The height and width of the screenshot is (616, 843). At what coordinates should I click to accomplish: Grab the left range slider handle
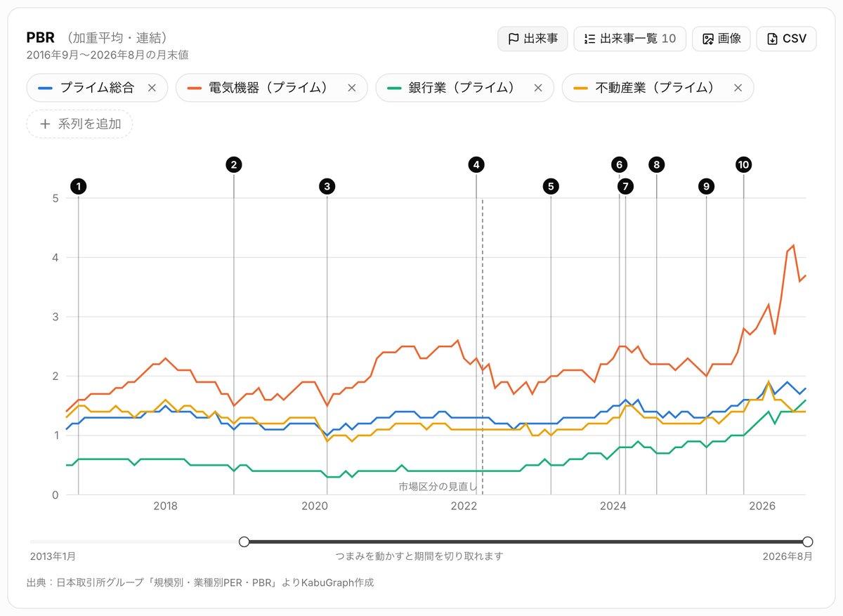pyautogui.click(x=244, y=542)
